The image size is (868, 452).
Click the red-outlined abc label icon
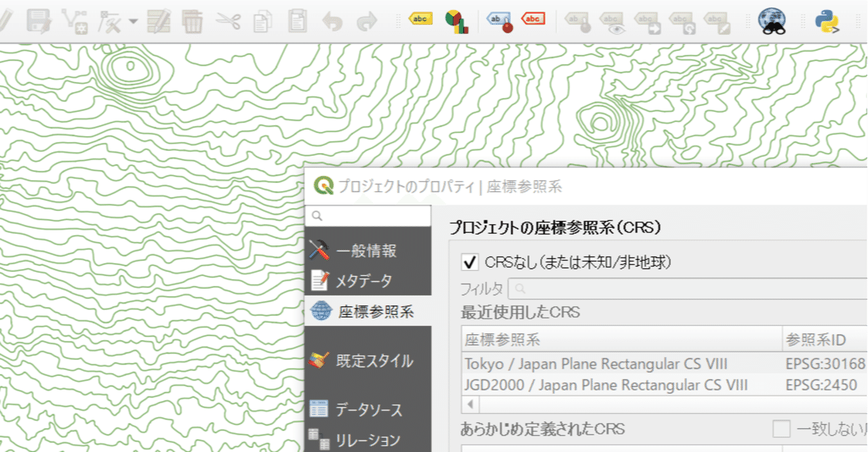534,20
